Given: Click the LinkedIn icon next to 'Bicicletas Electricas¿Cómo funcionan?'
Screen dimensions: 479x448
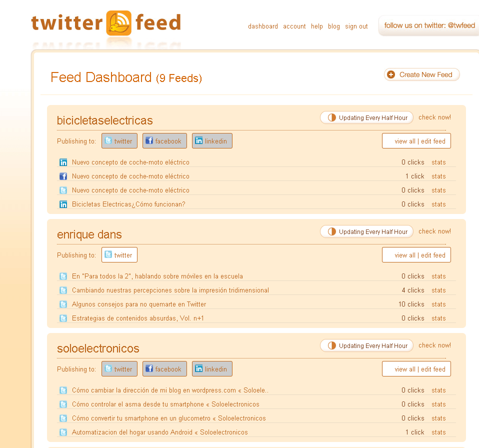Looking at the screenshot, I should click(63, 204).
